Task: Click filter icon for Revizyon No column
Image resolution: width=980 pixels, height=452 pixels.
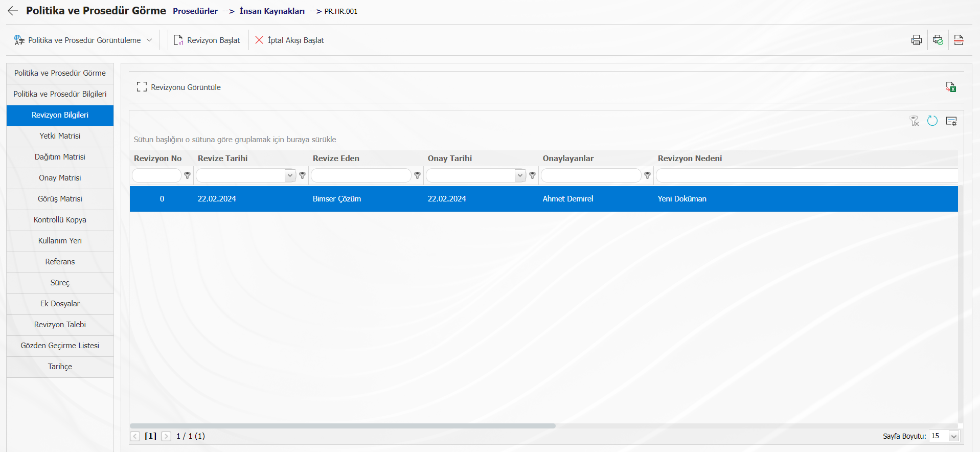Action: (x=188, y=175)
